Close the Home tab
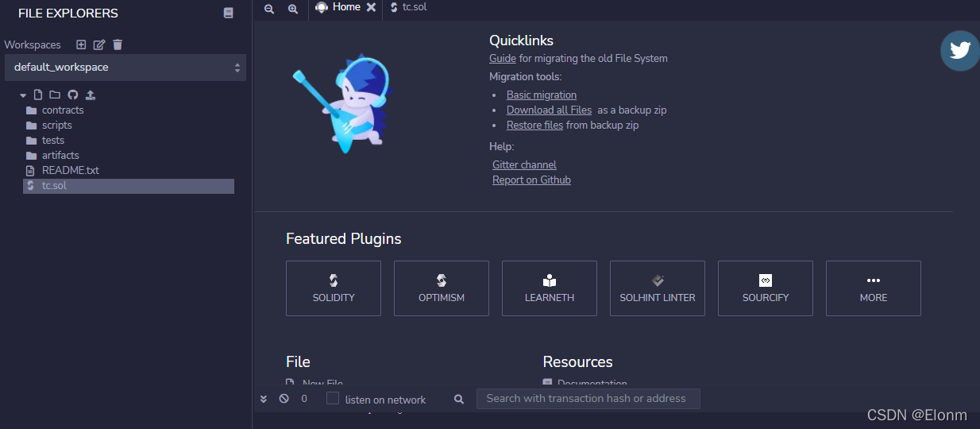Image resolution: width=980 pixels, height=429 pixels. 371,7
